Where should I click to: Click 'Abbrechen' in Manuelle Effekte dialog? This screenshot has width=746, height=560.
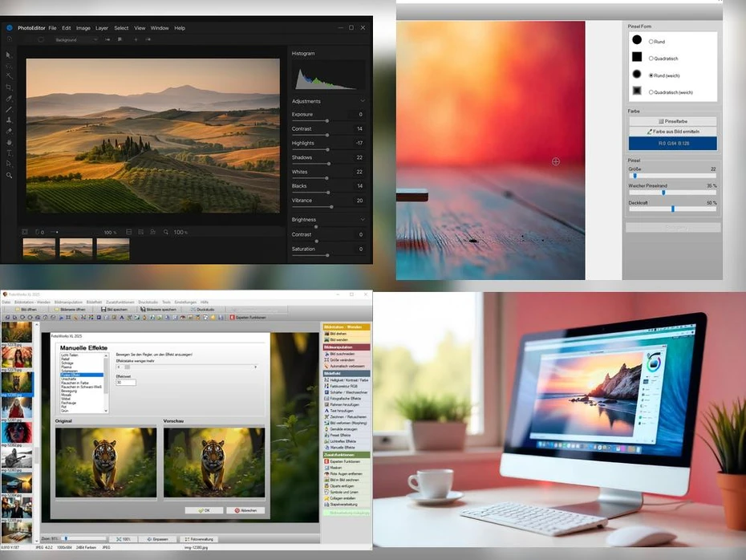click(x=245, y=510)
